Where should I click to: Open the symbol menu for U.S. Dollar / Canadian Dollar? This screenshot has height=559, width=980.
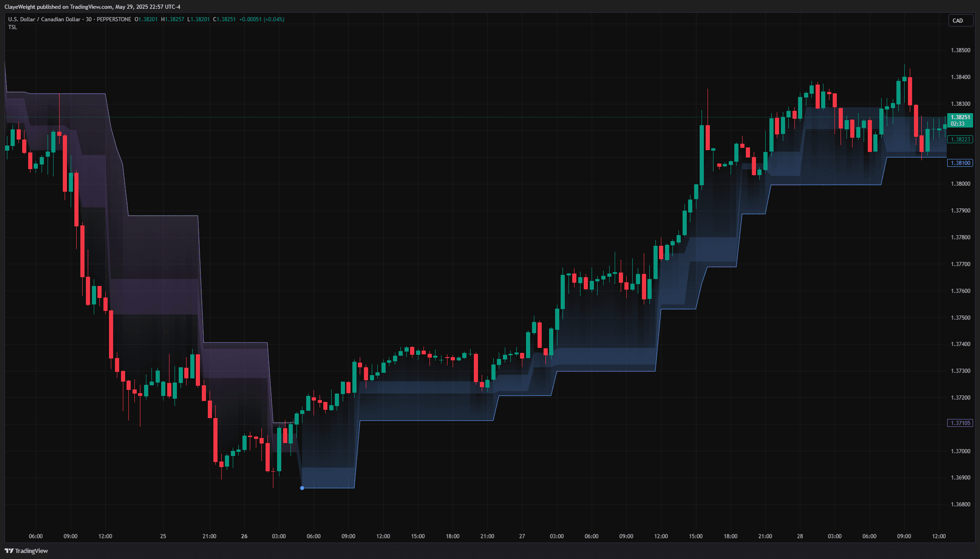[x=44, y=19]
